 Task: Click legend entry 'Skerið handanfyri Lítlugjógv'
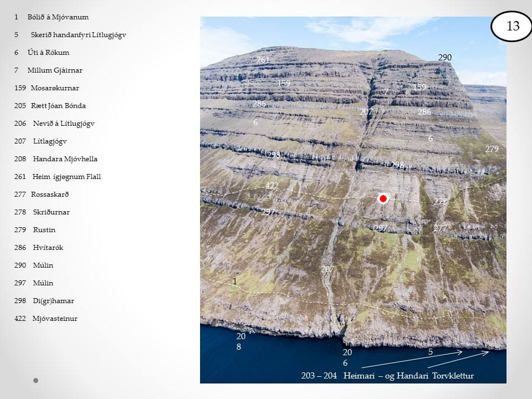[x=78, y=35]
